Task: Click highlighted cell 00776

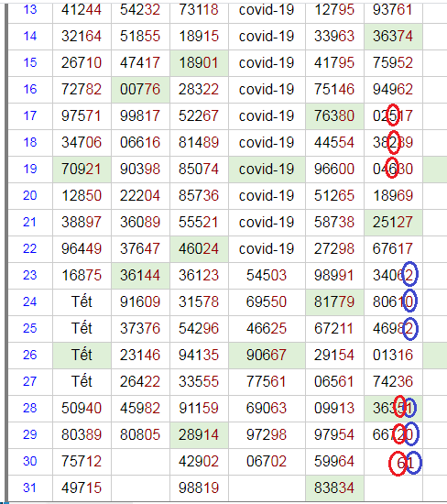Action: [x=140, y=90]
